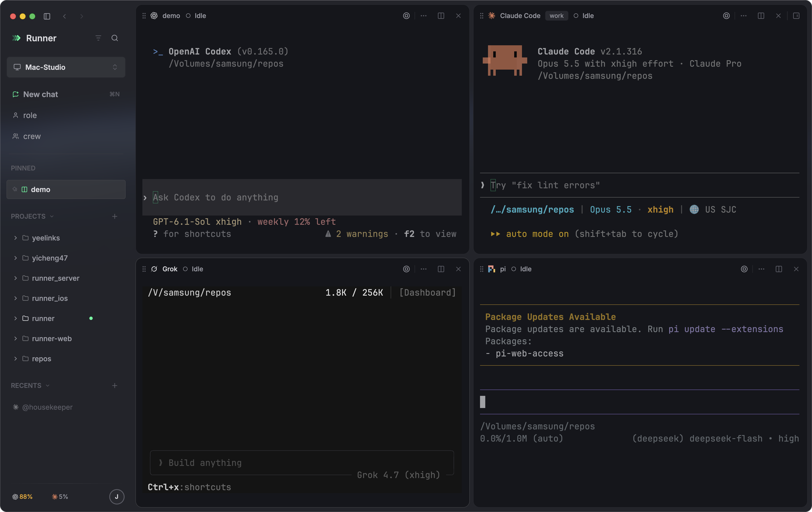This screenshot has height=512, width=812.
Task: Open the J user avatar
Action: coord(117,496)
